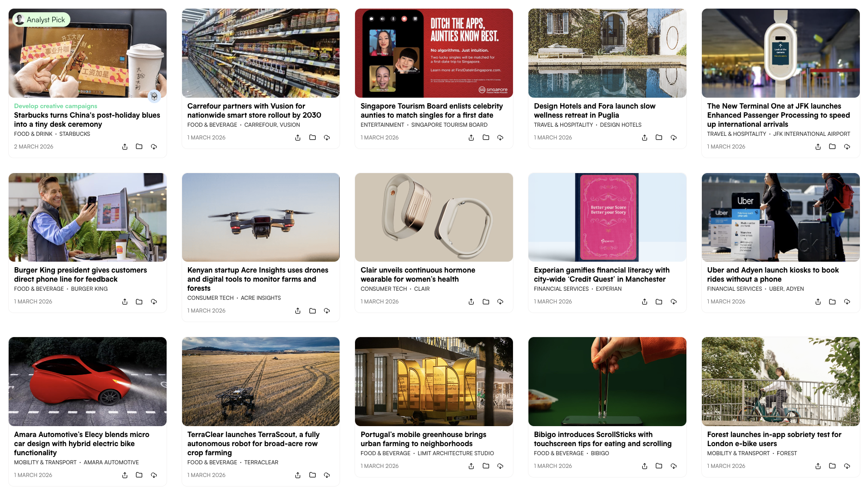This screenshot has height=487, width=868.
Task: Filter by FINANCIAL SERVICES on Experian card
Action: click(x=561, y=289)
